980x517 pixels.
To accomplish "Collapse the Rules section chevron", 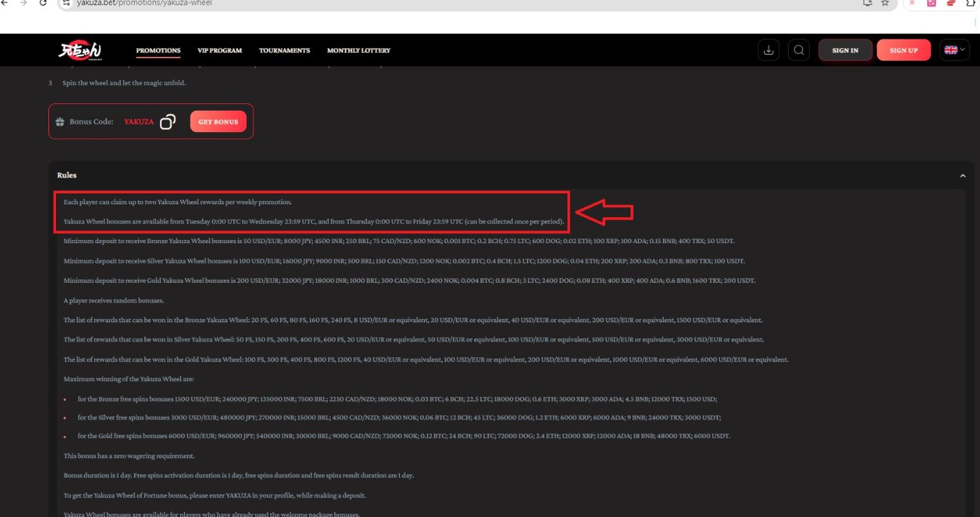I will coord(962,176).
